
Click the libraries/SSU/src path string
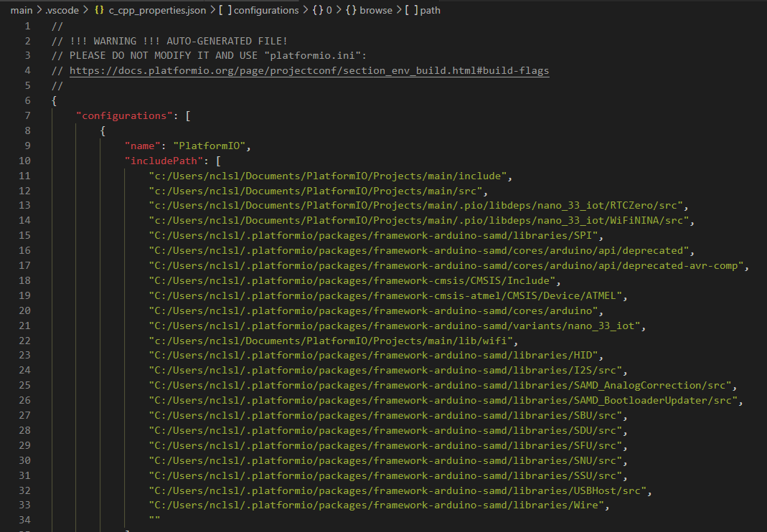[x=385, y=476]
